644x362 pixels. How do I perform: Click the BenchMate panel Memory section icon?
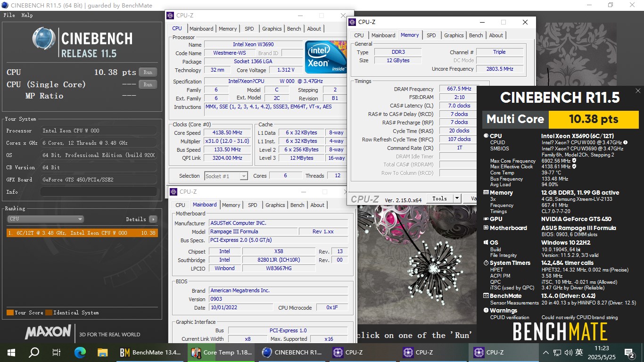(x=486, y=193)
